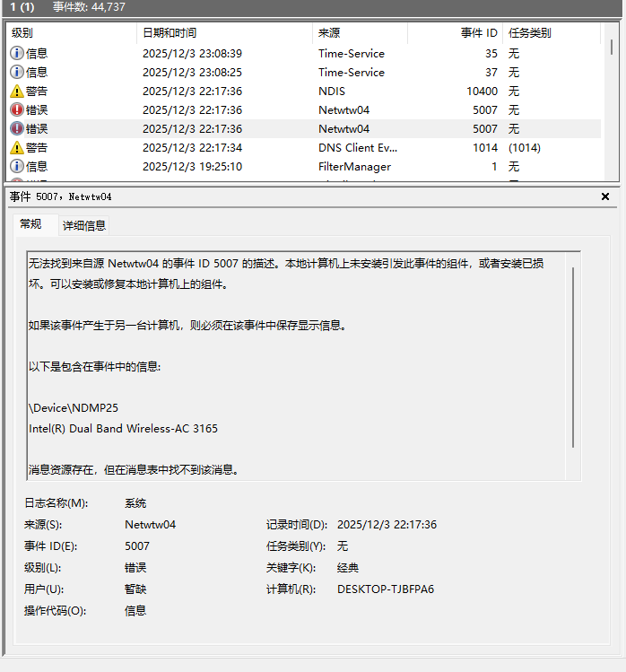Select the timestamp 2025/12/3 23:08:25
This screenshot has height=672, width=626.
click(192, 73)
